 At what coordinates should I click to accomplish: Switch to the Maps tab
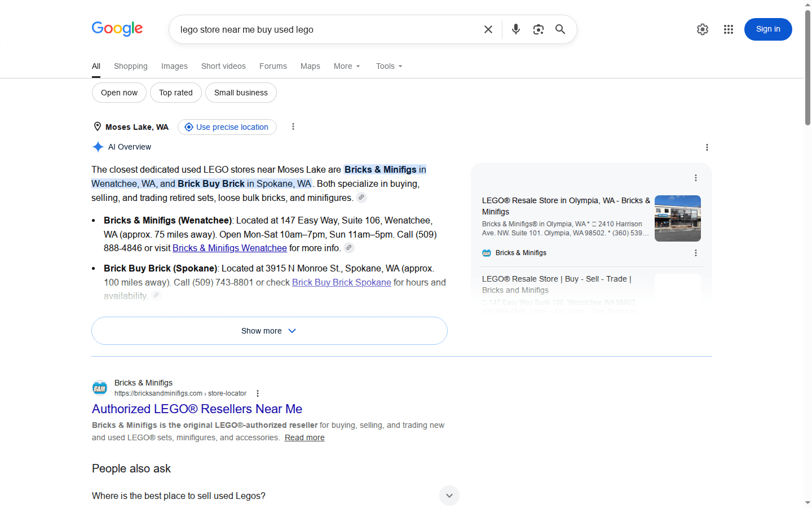click(x=310, y=66)
